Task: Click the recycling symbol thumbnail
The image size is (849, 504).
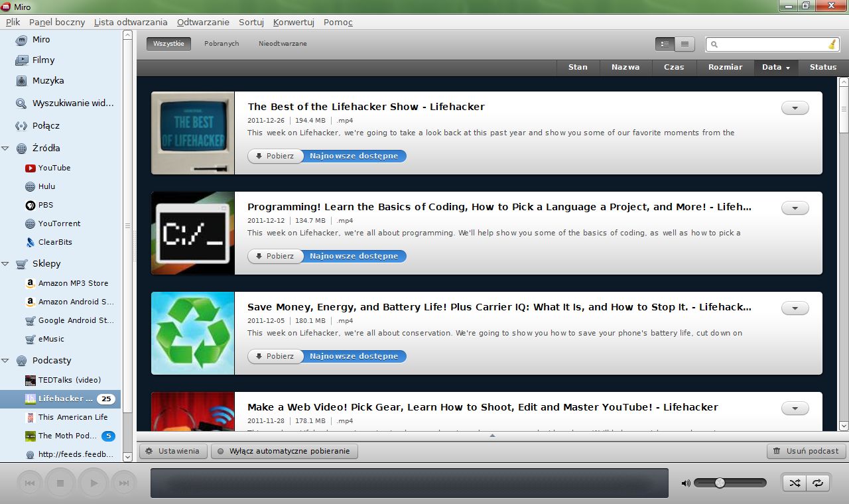Action: [192, 334]
